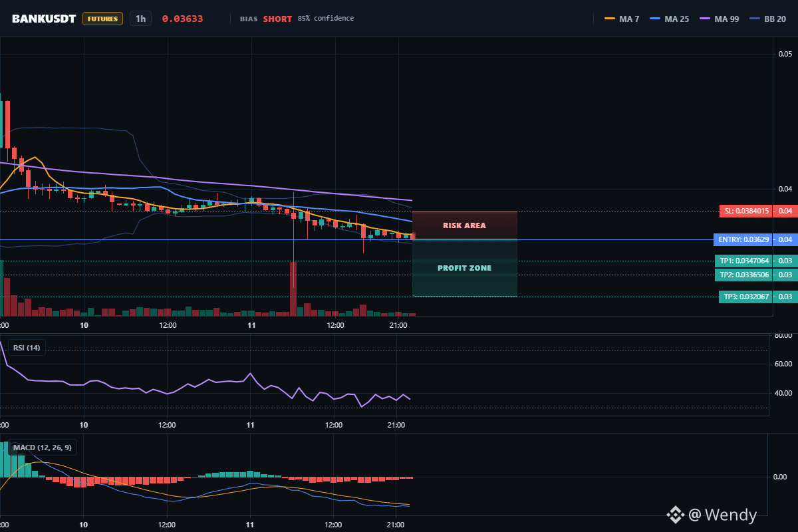Screen dimensions: 798x532
Task: Select the 1h timeframe button
Action: coord(140,19)
